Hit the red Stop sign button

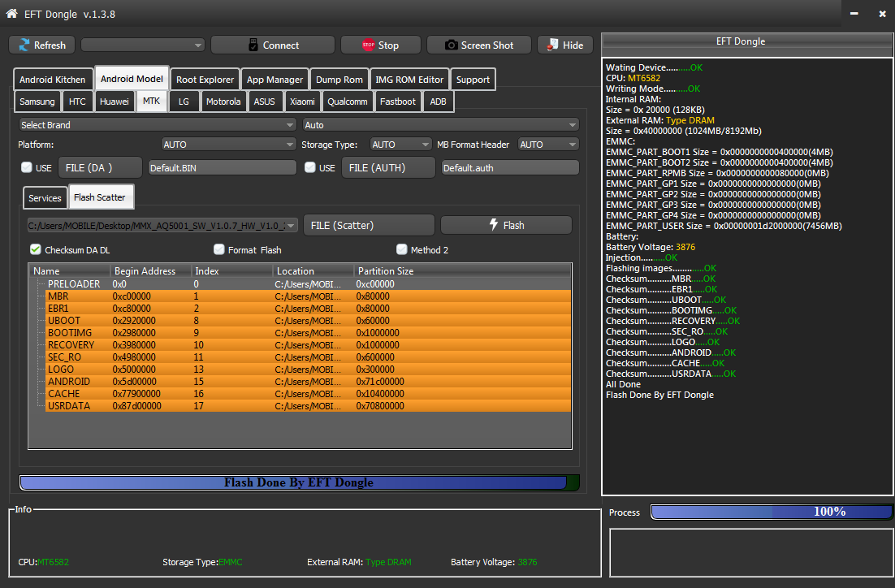coord(381,45)
